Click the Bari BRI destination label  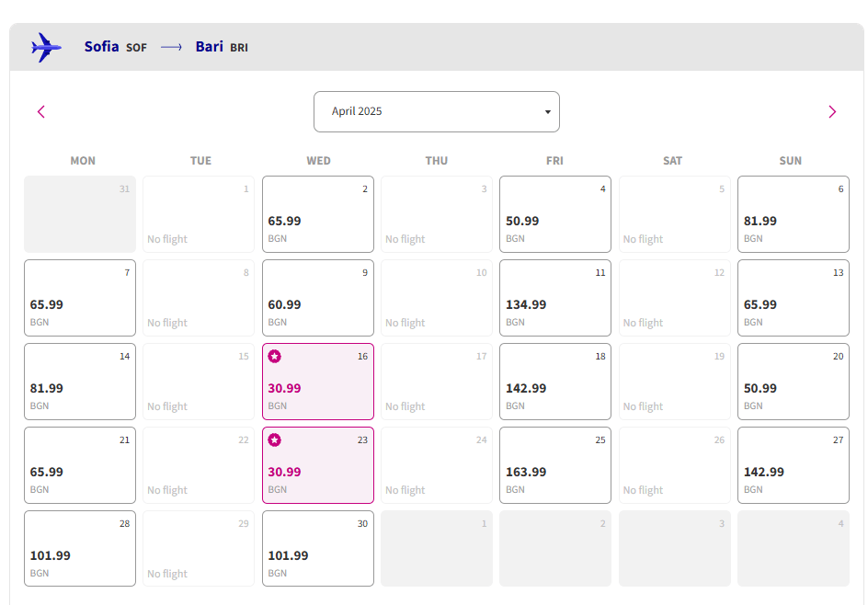click(x=222, y=47)
